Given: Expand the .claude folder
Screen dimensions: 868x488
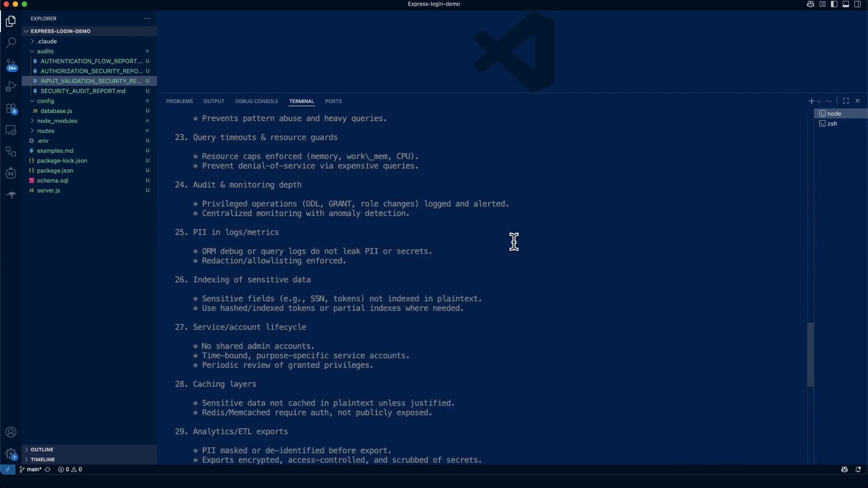Looking at the screenshot, I should click(x=89, y=41).
